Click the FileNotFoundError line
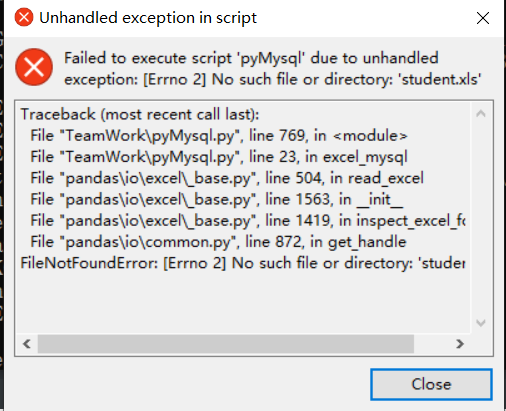The height and width of the screenshot is (411, 506). (x=243, y=263)
